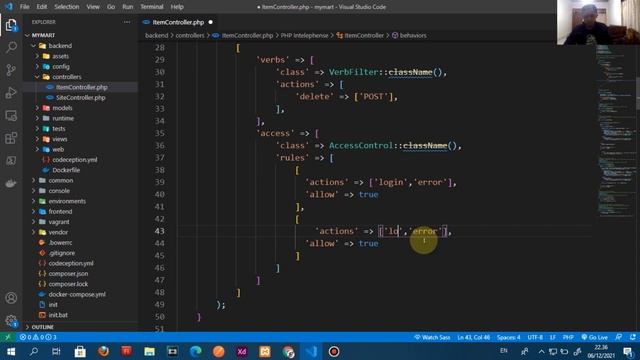
Task: Click controllers breadcrumb segment
Action: (190, 36)
